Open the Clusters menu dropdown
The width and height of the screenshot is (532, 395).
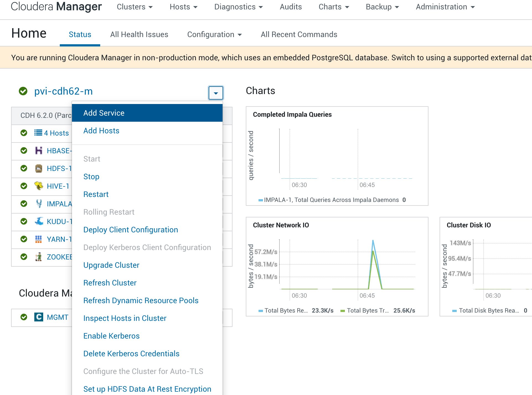pyautogui.click(x=135, y=7)
